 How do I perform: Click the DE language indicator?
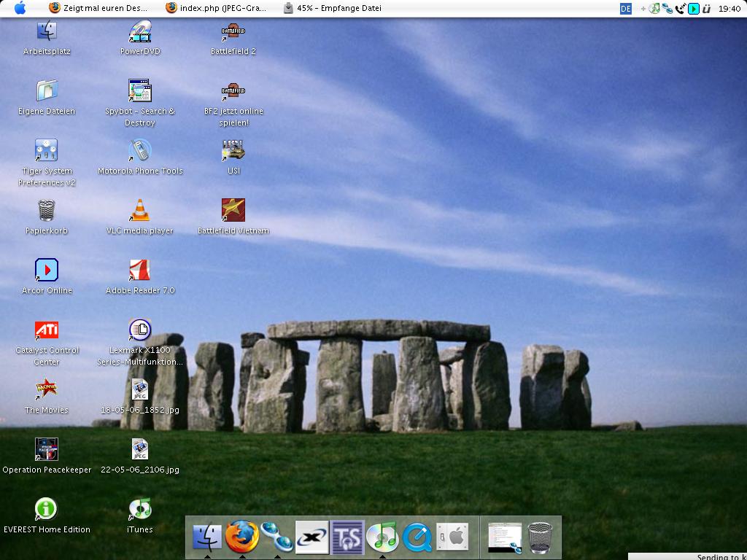click(626, 9)
